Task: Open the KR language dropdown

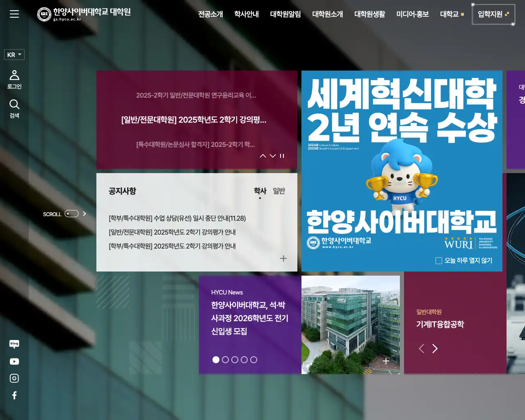Action: (x=14, y=55)
